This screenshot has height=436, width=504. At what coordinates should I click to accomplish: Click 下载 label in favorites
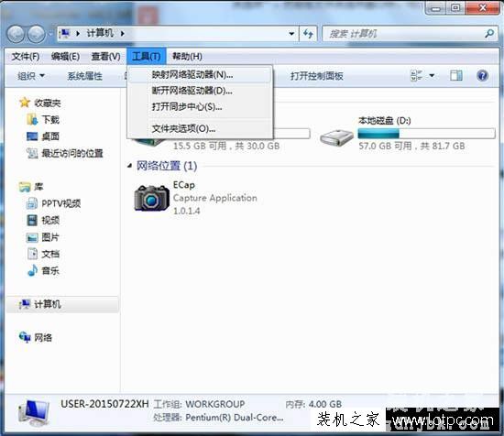pyautogui.click(x=50, y=120)
